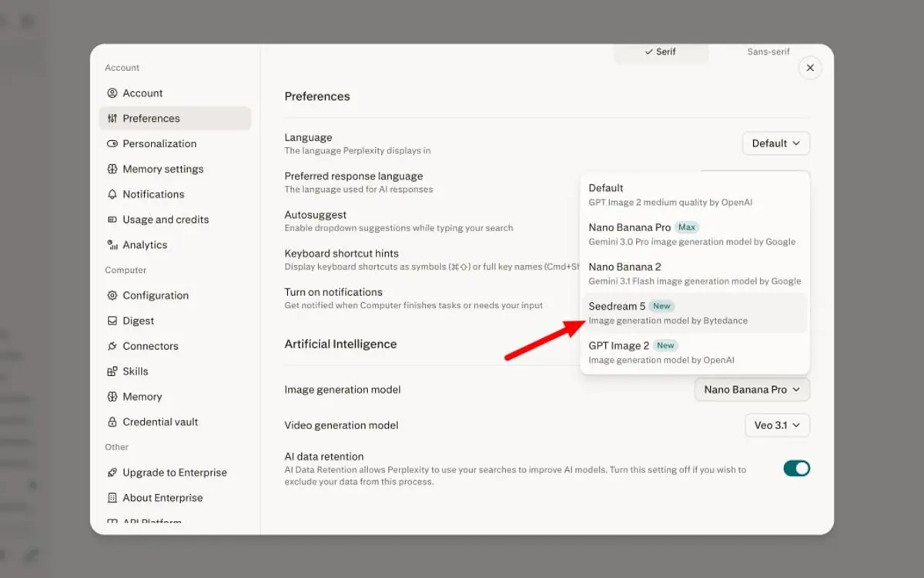Open the Connectors section
924x578 pixels.
click(x=175, y=347)
